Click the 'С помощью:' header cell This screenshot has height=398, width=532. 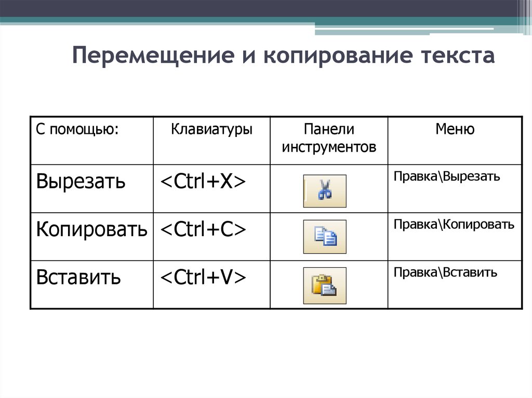point(92,141)
